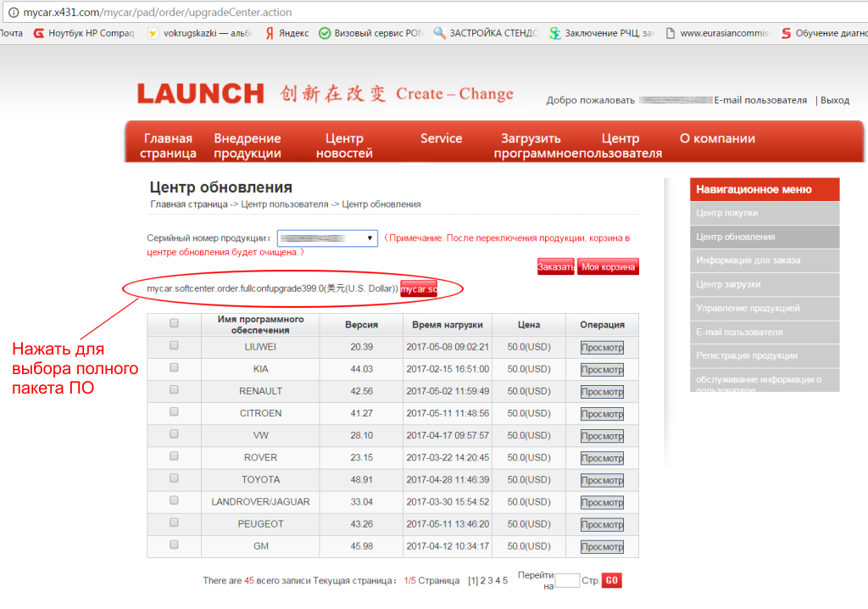Open Моя корзина cart button
This screenshot has width=868, height=609.
(609, 266)
